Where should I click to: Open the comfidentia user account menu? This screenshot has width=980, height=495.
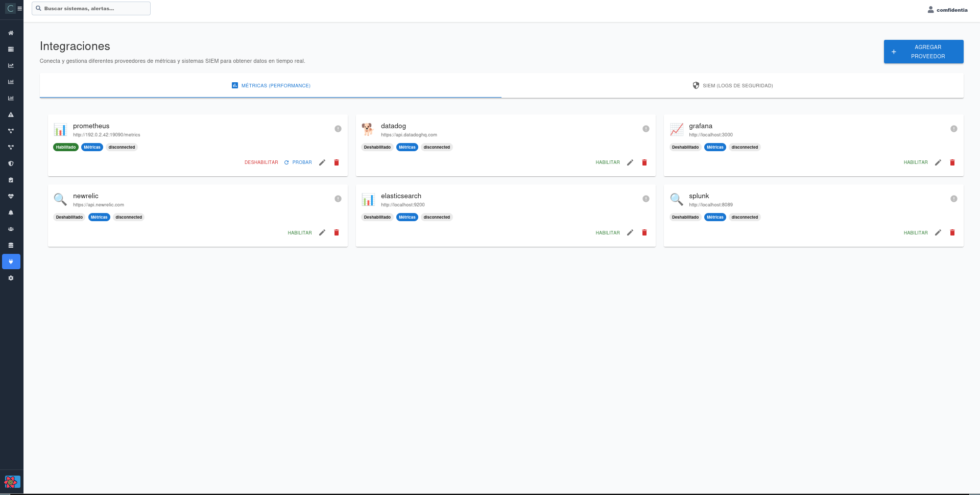947,9
